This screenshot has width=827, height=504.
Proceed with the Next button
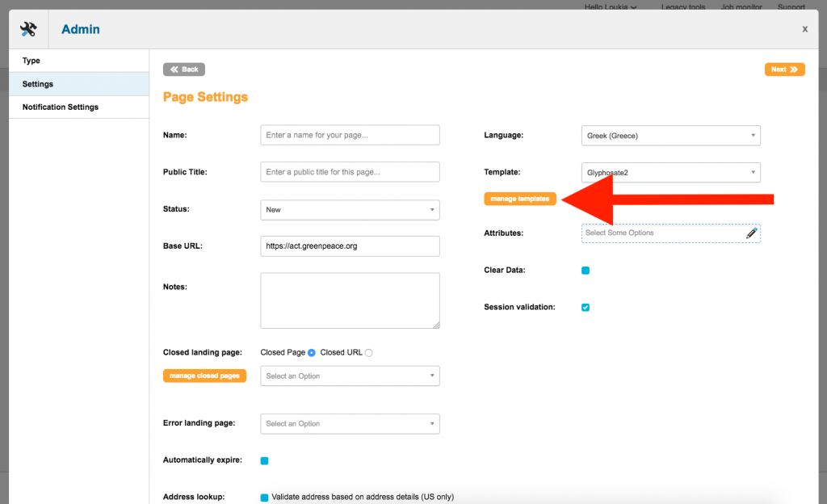(784, 69)
